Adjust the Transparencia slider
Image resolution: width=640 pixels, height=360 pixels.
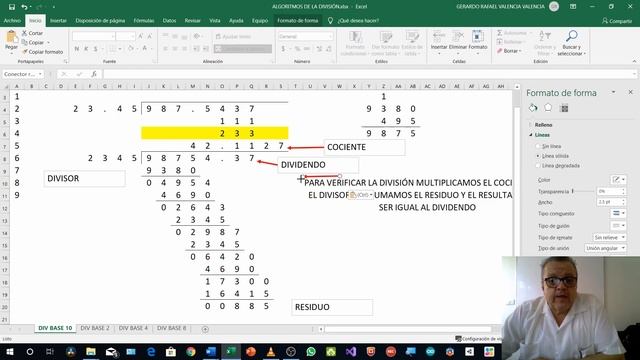click(x=573, y=191)
